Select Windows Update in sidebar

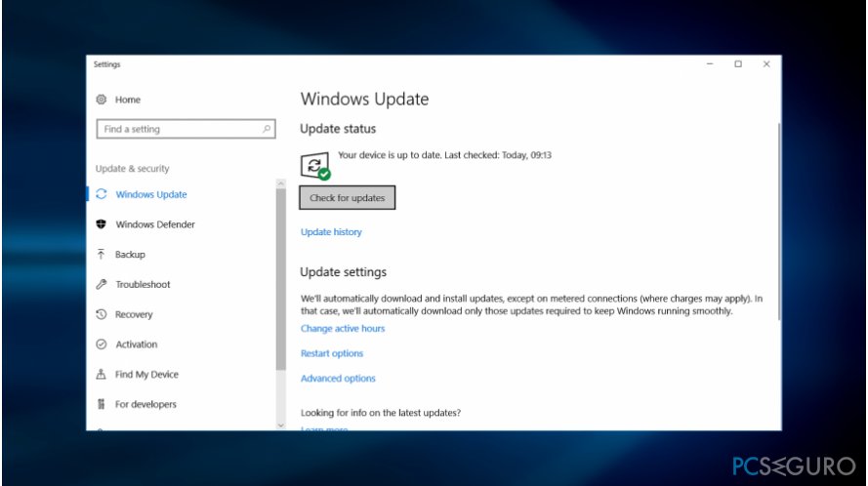pyautogui.click(x=151, y=194)
